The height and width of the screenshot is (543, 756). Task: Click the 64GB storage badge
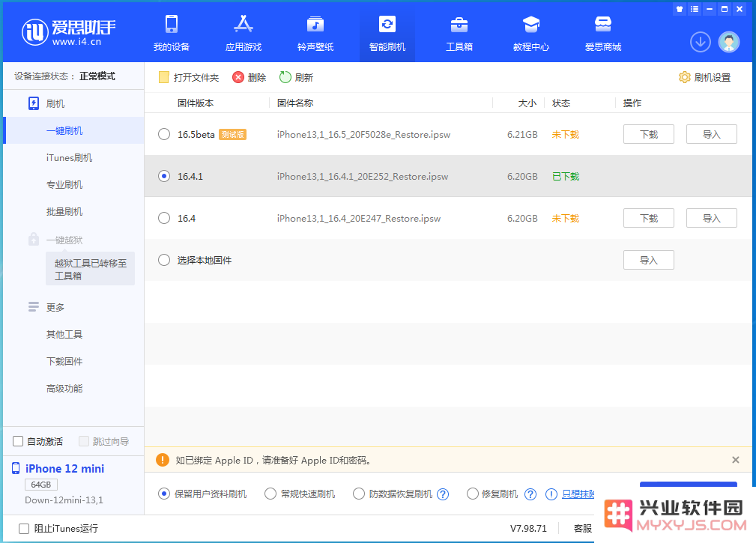point(41,485)
